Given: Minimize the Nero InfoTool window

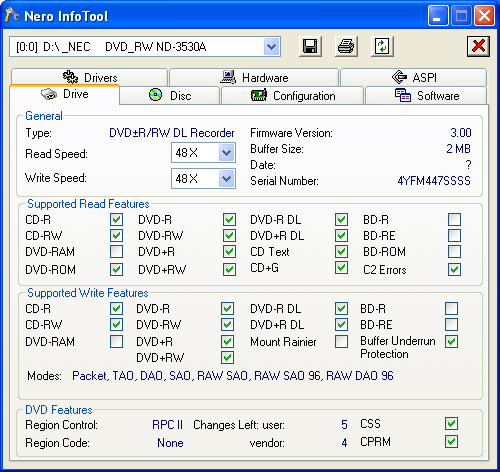Looking at the screenshot, I should pos(438,15).
